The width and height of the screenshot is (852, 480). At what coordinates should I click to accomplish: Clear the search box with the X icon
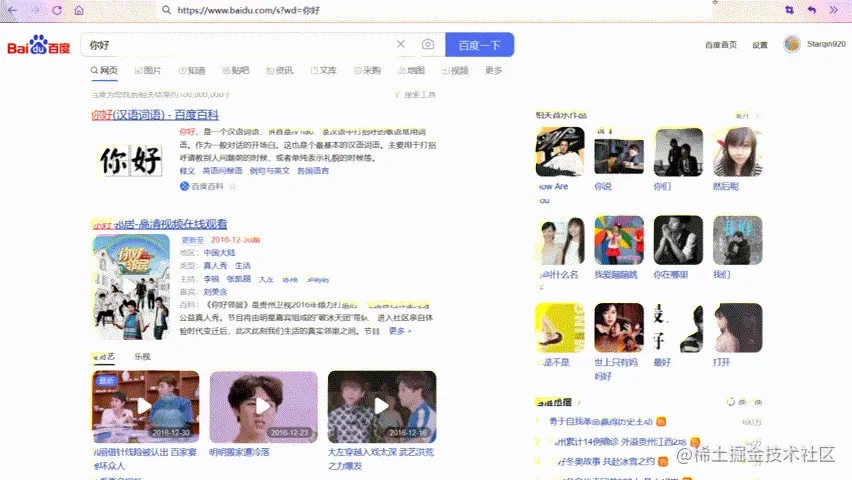(x=400, y=44)
